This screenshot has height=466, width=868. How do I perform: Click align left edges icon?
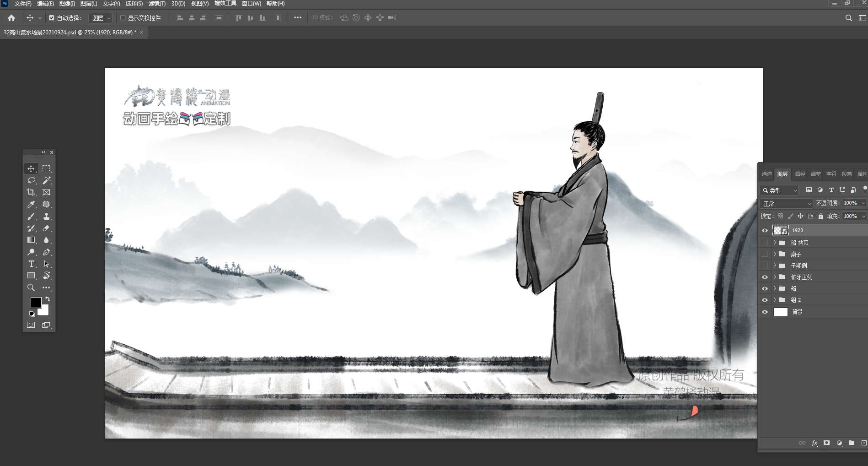tap(180, 18)
